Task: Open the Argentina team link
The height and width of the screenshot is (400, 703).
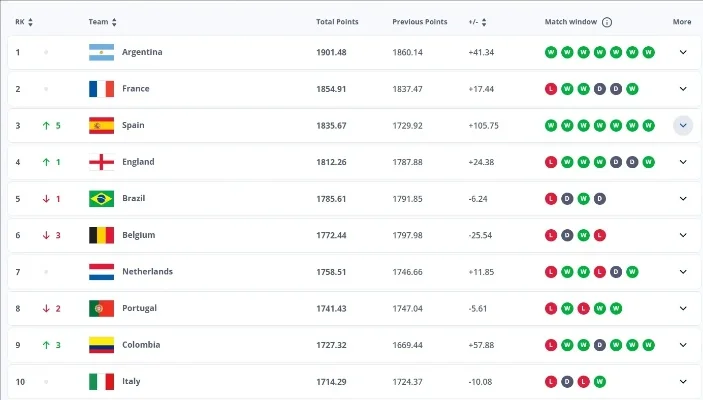Action: [x=142, y=52]
